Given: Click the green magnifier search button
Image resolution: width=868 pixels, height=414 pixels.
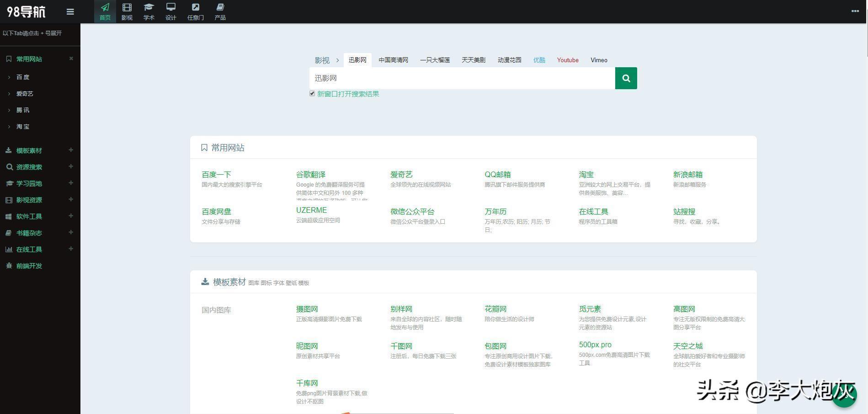Looking at the screenshot, I should (626, 78).
